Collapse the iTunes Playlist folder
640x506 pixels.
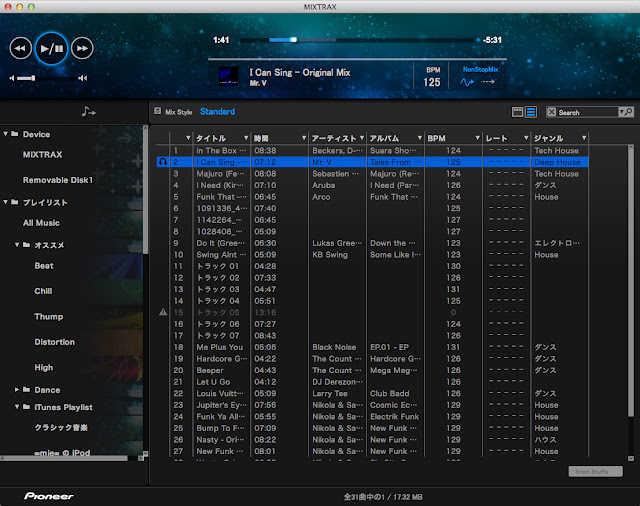click(x=17, y=407)
